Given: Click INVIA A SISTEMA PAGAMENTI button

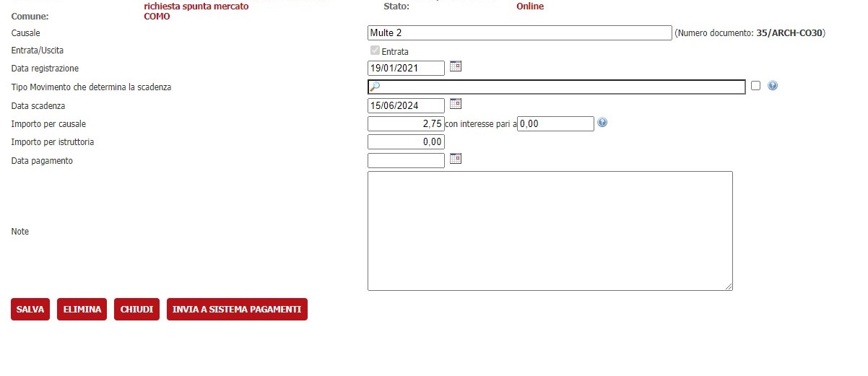Looking at the screenshot, I should pos(237,310).
